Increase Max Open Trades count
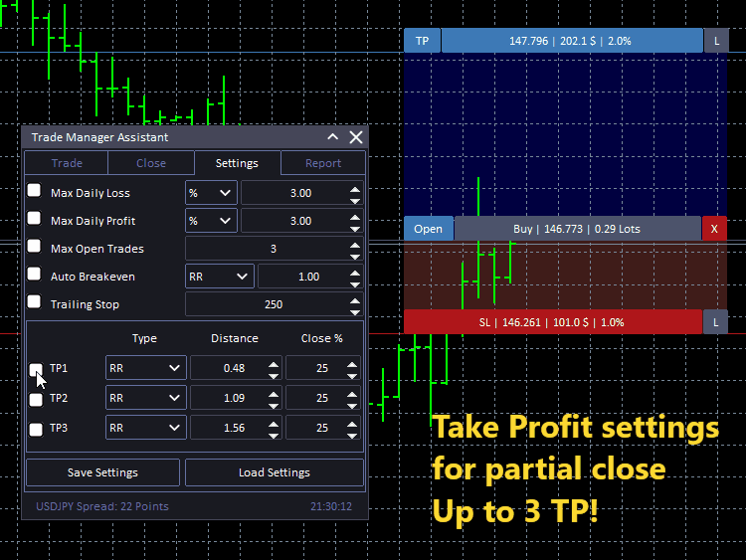 click(x=355, y=245)
